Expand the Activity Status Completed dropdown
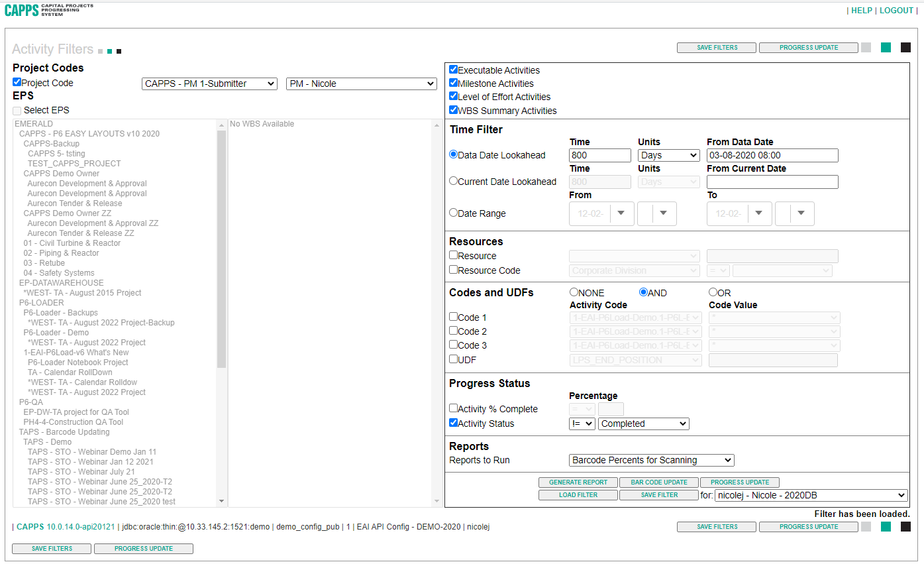The image size is (924, 566). point(643,424)
